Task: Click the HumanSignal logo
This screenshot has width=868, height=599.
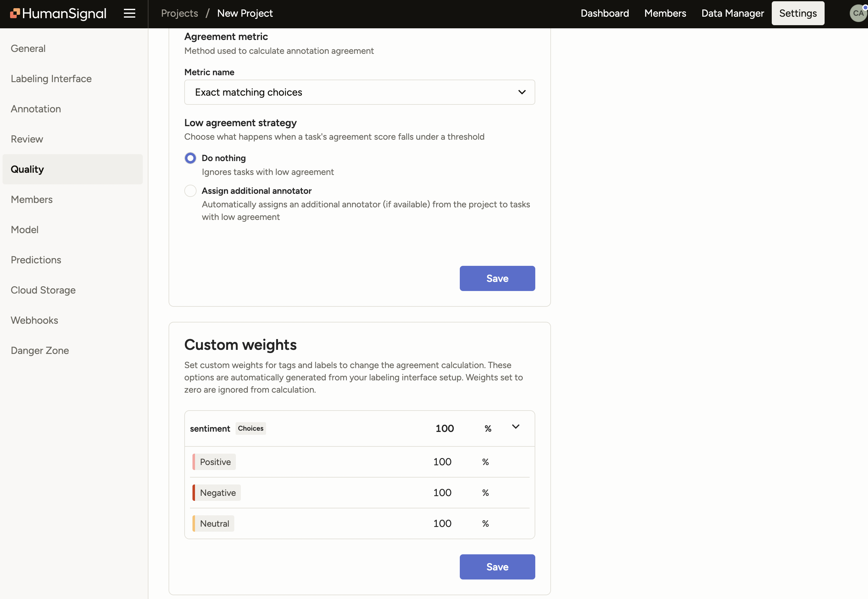Action: tap(58, 13)
